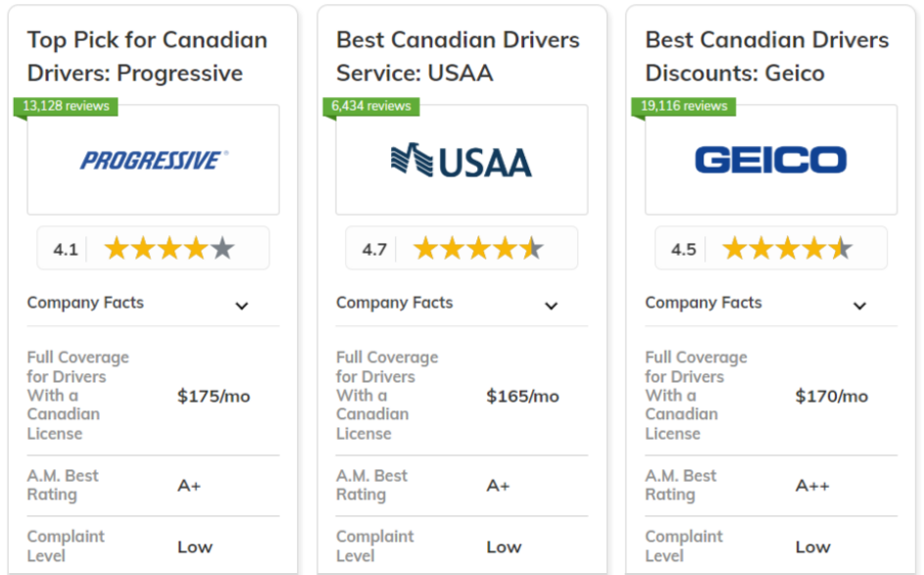The image size is (924, 575).
Task: Click the Progressive logo image
Action: (x=155, y=161)
